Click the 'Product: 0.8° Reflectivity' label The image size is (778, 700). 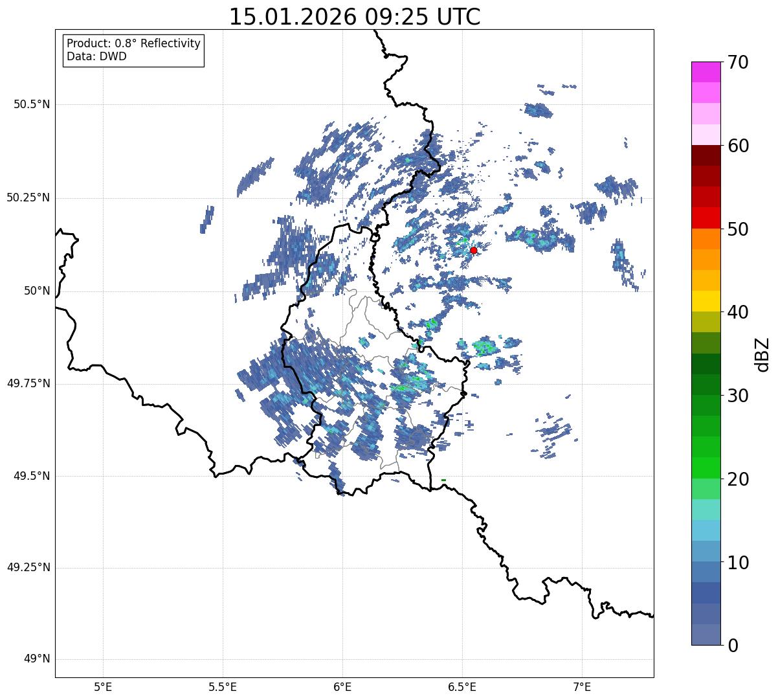(134, 43)
